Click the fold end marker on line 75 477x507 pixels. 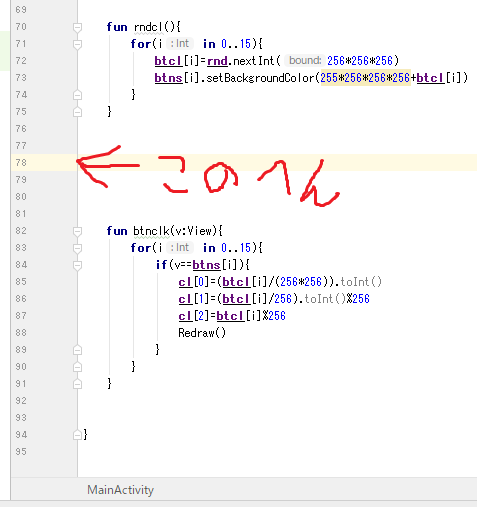tap(77, 112)
